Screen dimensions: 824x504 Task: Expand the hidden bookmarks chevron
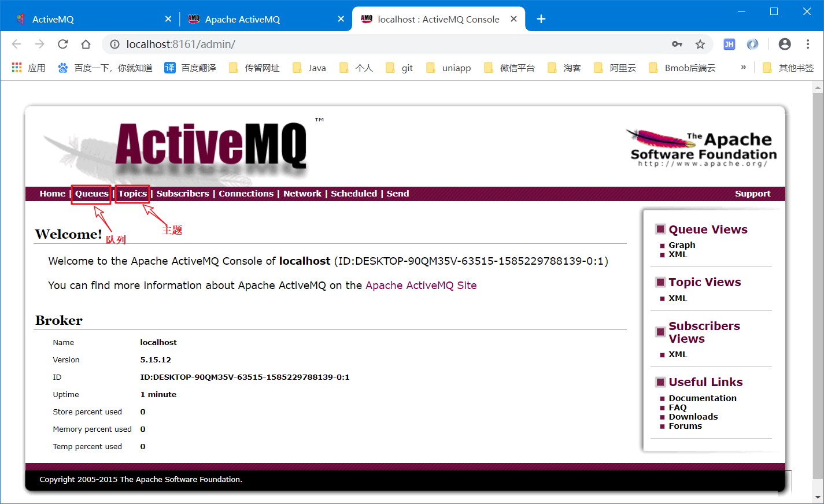743,67
